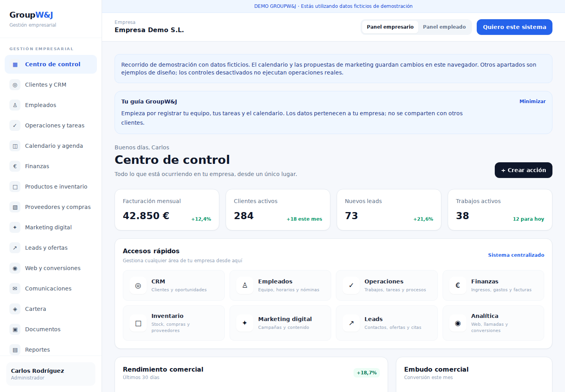The image size is (565, 392).
Task: Click the +18,7% badge in Rendimiento comercial
Action: [367, 373]
